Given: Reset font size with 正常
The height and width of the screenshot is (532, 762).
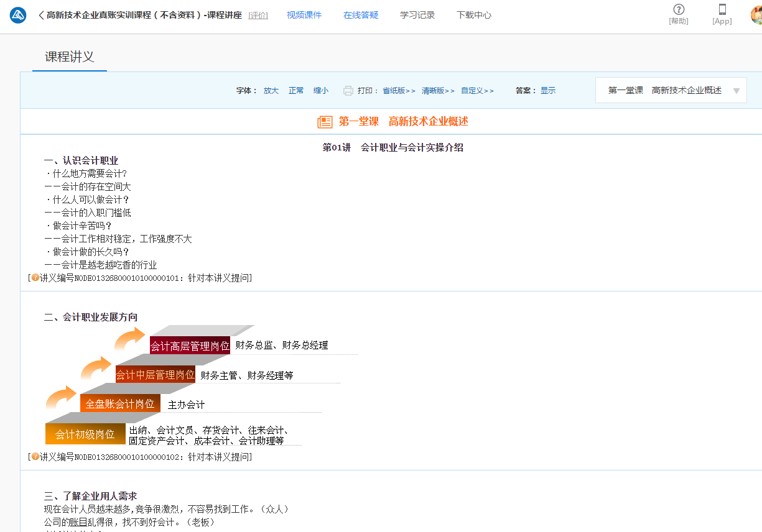Looking at the screenshot, I should pos(296,91).
